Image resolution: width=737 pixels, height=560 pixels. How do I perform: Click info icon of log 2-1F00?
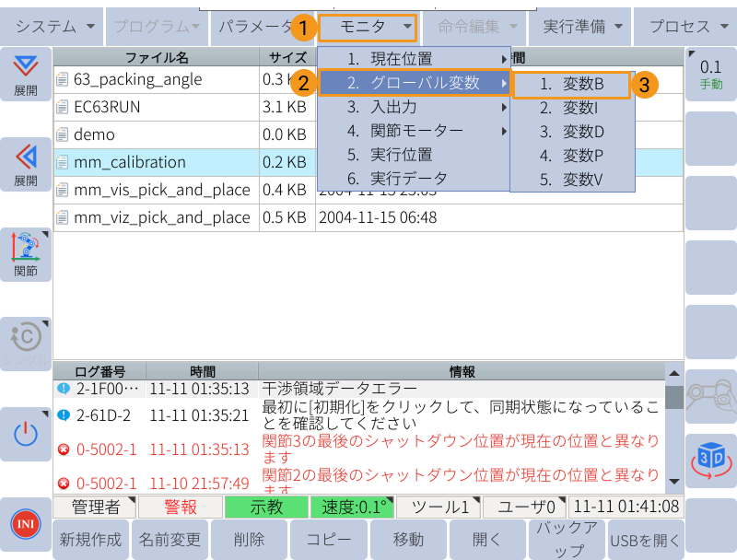coord(64,389)
